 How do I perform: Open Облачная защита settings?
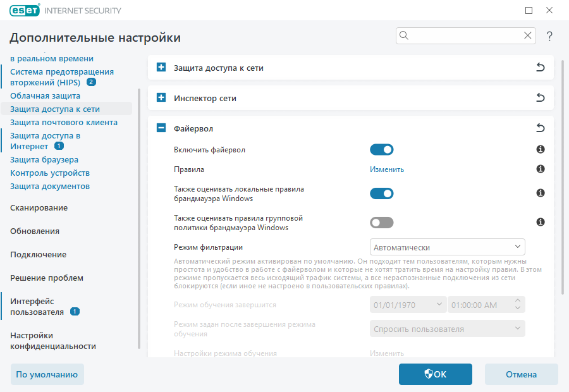coord(45,96)
